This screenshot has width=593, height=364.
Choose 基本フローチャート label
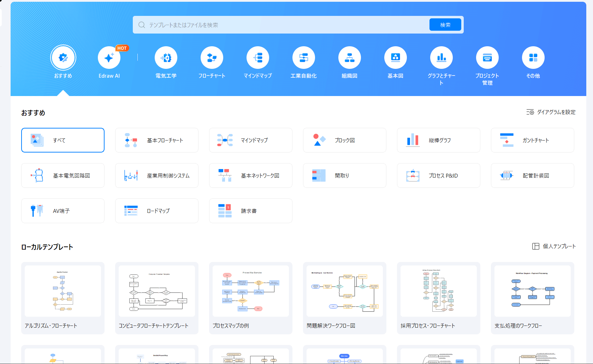[x=165, y=140]
